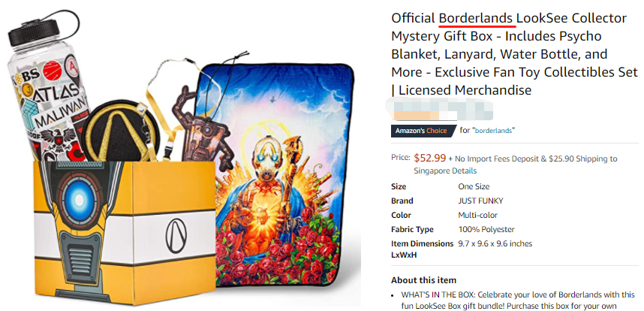644x311 pixels.
Task: Click Claptrap's blue eye on the box
Action: click(x=79, y=201)
